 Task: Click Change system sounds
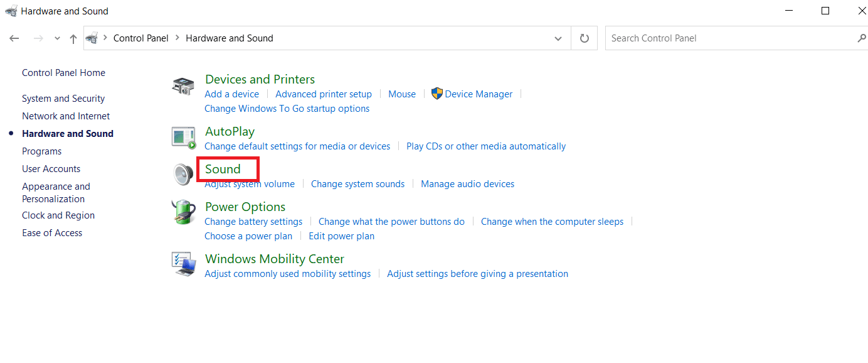point(357,184)
